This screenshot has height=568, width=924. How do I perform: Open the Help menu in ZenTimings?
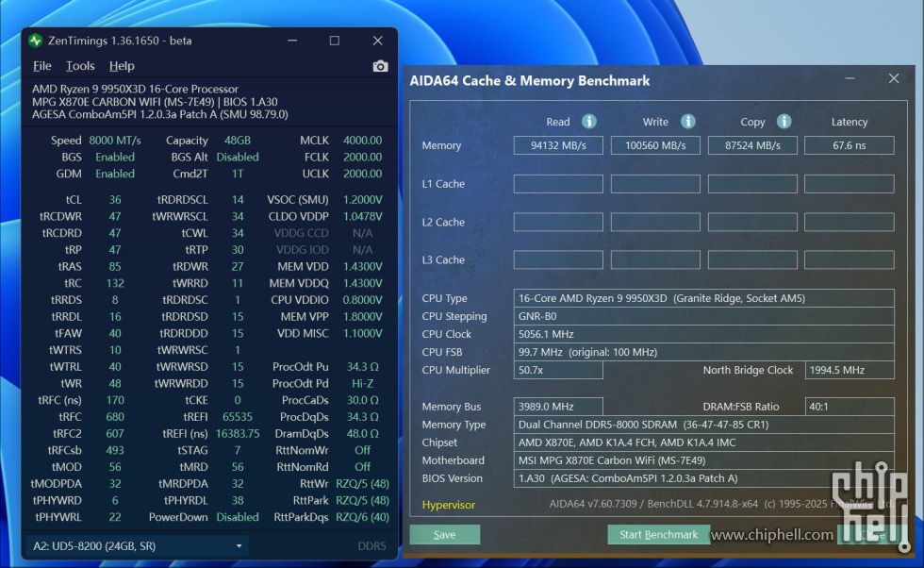coord(122,66)
